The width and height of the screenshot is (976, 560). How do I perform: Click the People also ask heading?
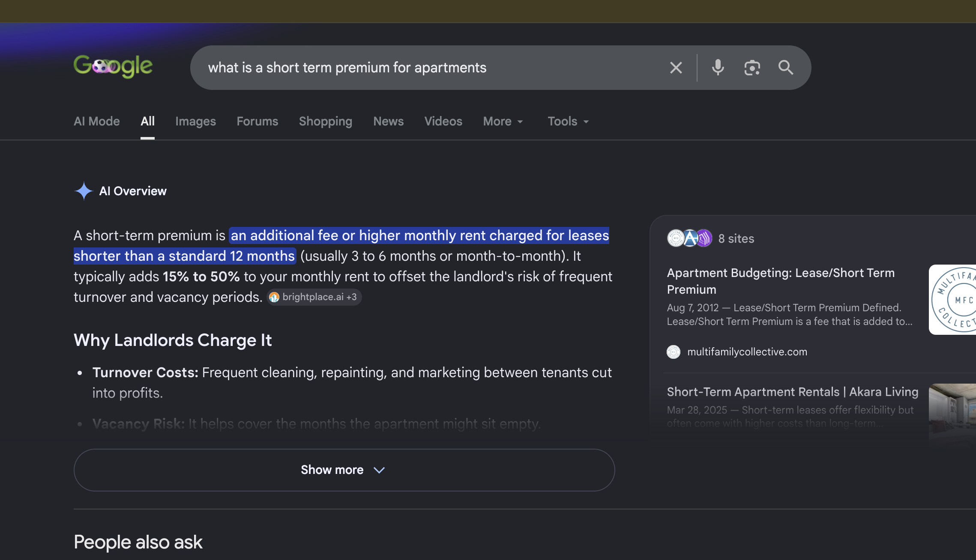[138, 542]
